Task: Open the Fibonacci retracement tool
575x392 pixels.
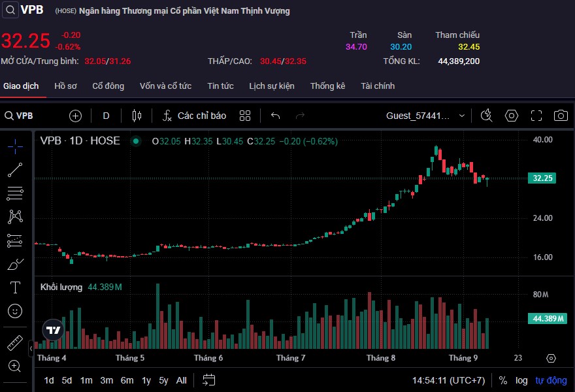Action: click(x=15, y=193)
